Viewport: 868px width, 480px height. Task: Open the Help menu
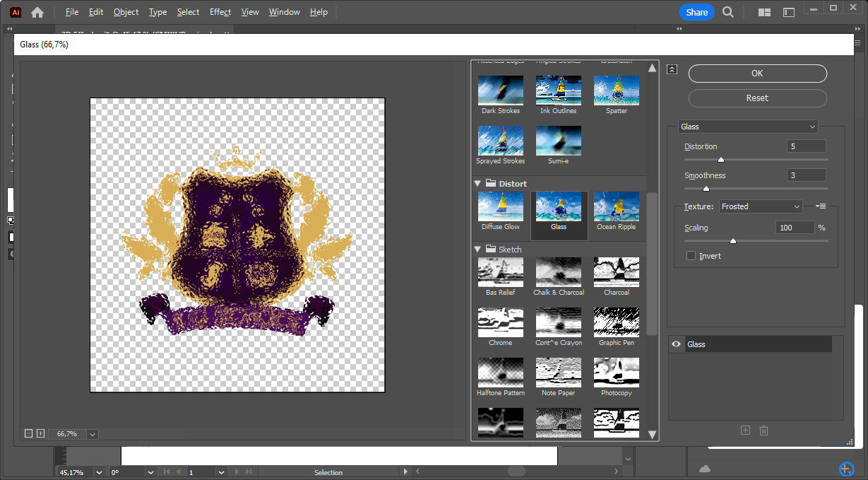319,12
